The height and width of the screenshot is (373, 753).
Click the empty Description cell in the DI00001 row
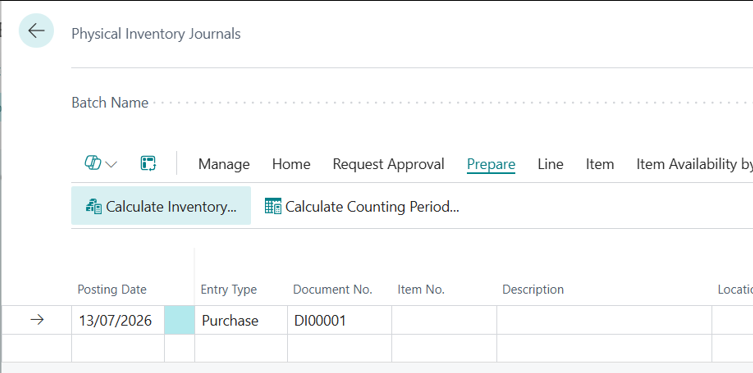(x=604, y=320)
